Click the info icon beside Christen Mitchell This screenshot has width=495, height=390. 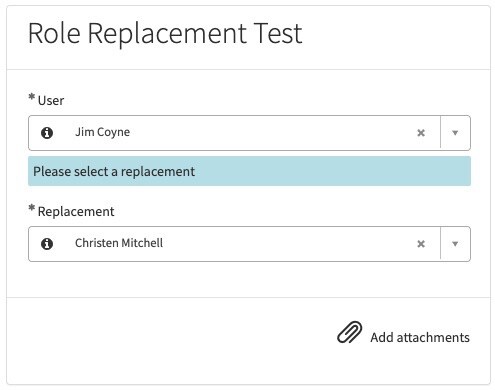click(47, 244)
